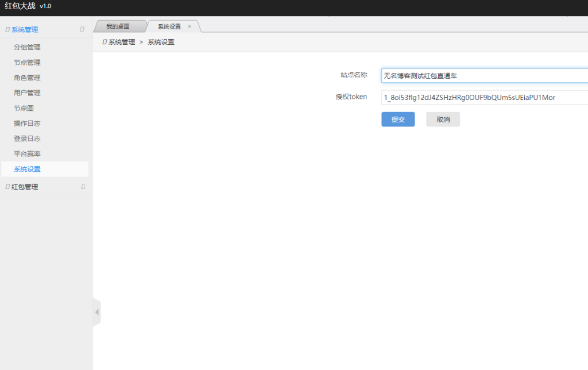
Task: Collapse the sidebar with the left arrow handle
Action: (x=96, y=312)
